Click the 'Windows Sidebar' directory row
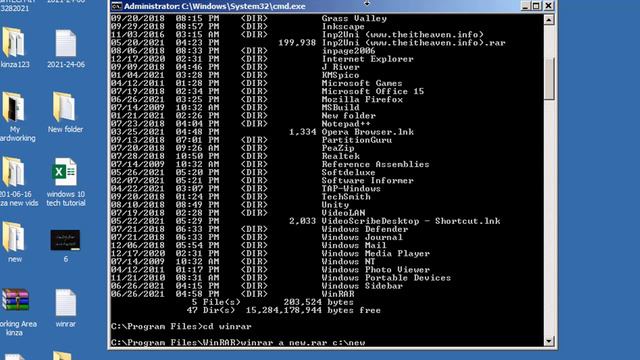This screenshot has height=360, width=640. point(257,286)
